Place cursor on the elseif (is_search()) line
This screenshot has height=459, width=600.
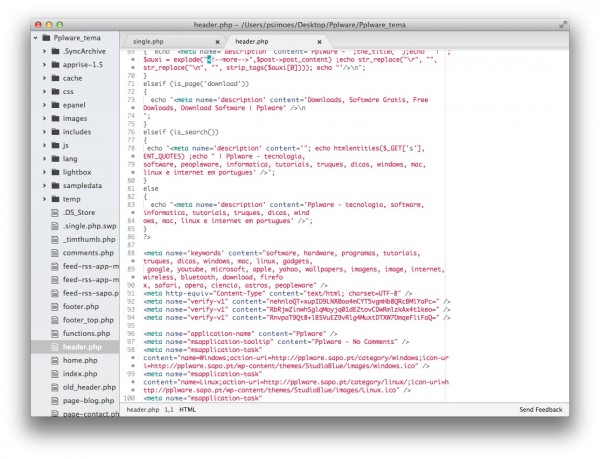(181, 132)
